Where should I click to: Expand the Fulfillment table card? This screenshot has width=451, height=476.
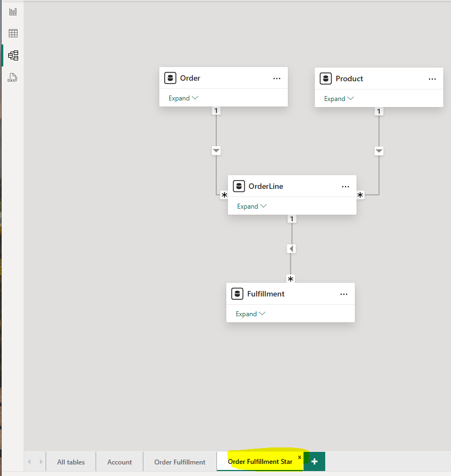250,314
